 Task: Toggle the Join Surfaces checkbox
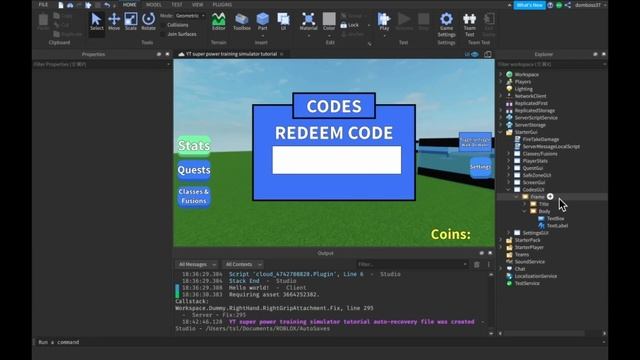click(x=163, y=34)
